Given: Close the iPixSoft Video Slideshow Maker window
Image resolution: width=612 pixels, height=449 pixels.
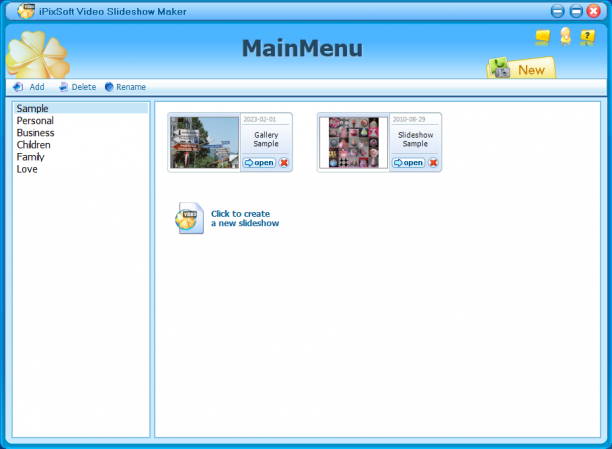Looking at the screenshot, I should pyautogui.click(x=594, y=11).
